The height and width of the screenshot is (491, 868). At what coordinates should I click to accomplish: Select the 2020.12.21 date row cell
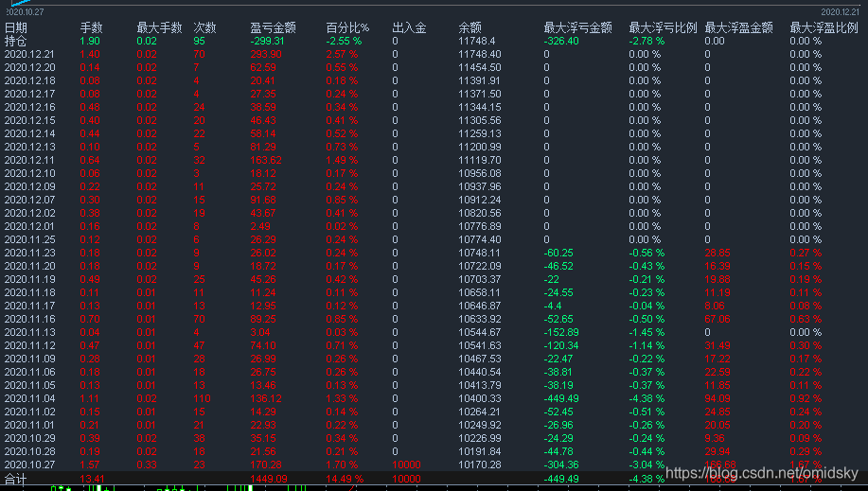29,54
